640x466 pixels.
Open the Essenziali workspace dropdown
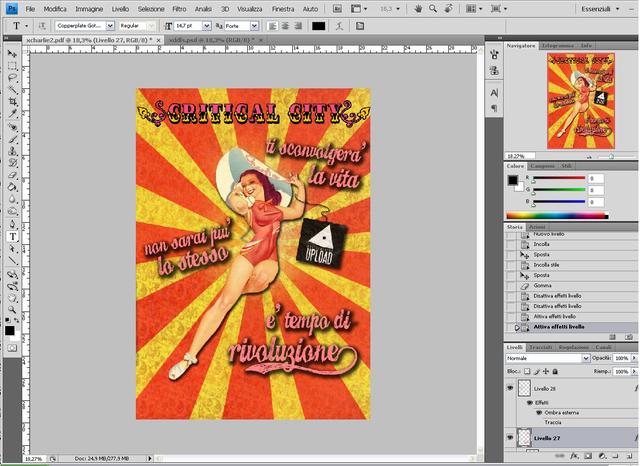(600, 9)
